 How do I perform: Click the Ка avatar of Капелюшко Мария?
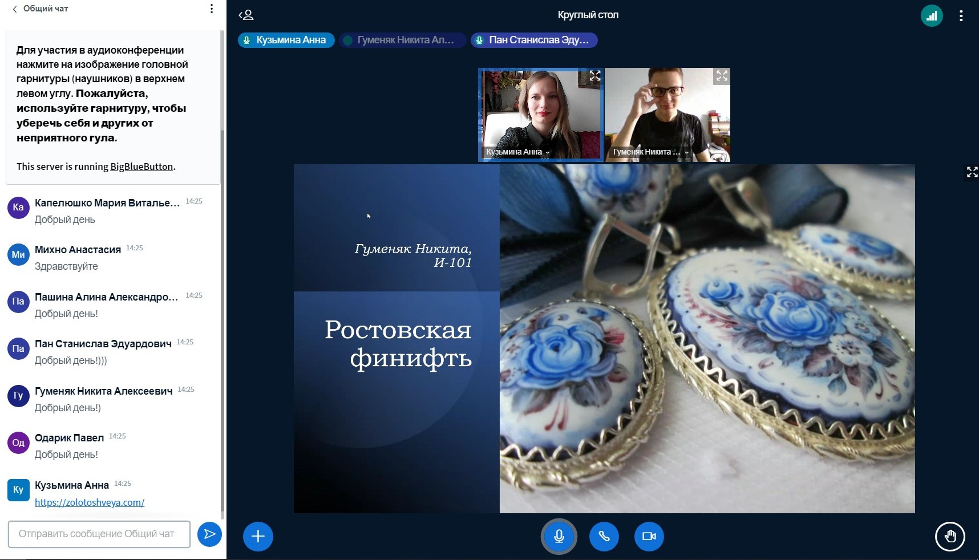18,208
